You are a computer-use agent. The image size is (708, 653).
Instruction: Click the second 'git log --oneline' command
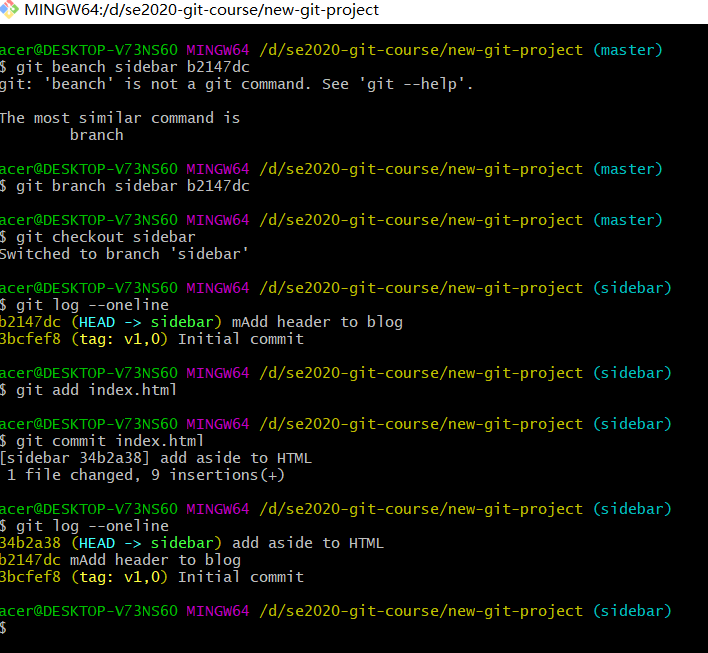click(x=84, y=526)
